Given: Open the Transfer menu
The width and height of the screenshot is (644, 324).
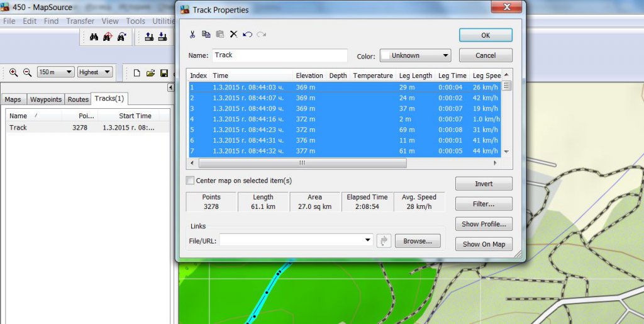Looking at the screenshot, I should click(x=80, y=21).
